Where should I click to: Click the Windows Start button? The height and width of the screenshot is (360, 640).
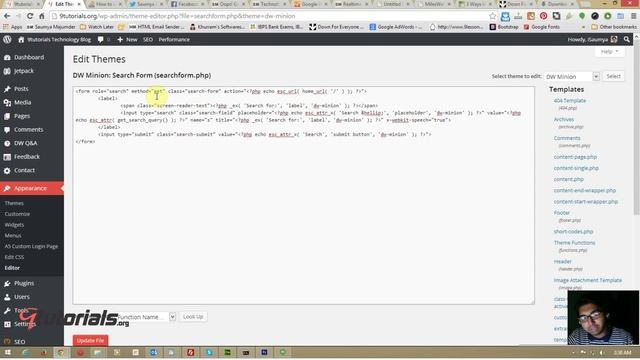coord(7,352)
